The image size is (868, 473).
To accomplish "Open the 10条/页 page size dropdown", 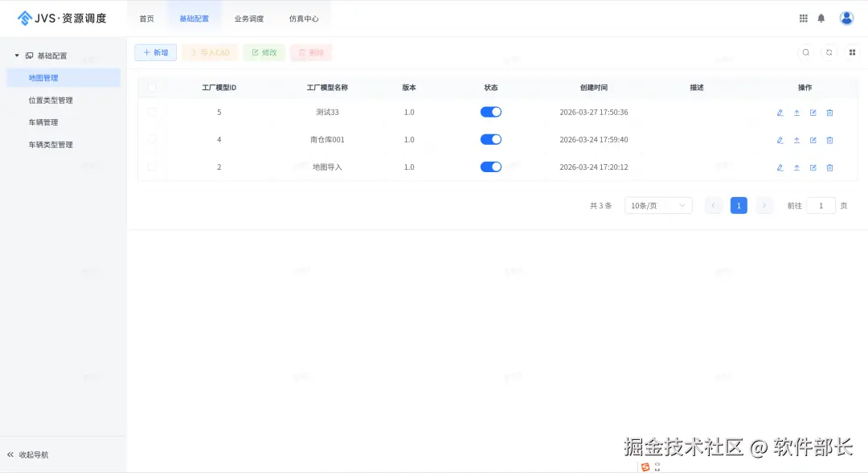I will 657,205.
